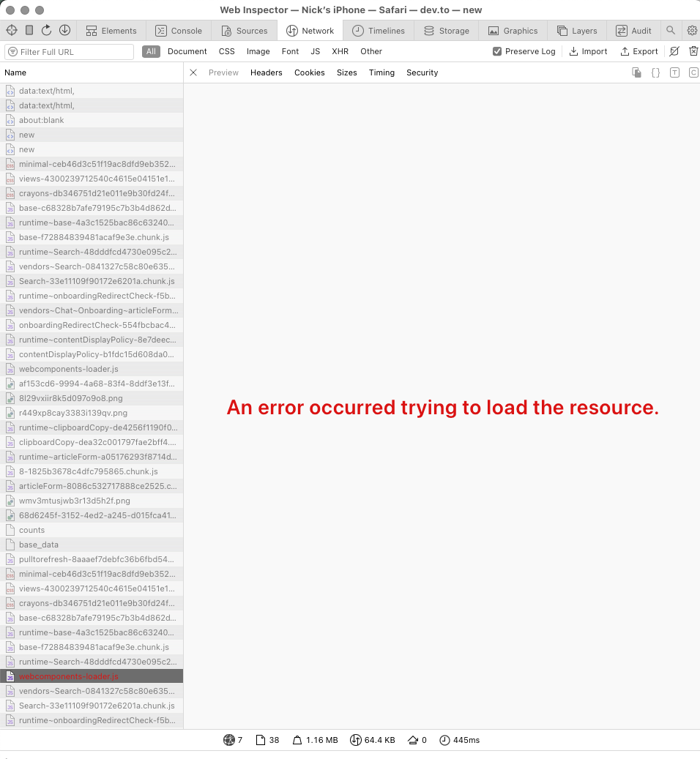
Task: Select the counts row
Action: (92, 530)
